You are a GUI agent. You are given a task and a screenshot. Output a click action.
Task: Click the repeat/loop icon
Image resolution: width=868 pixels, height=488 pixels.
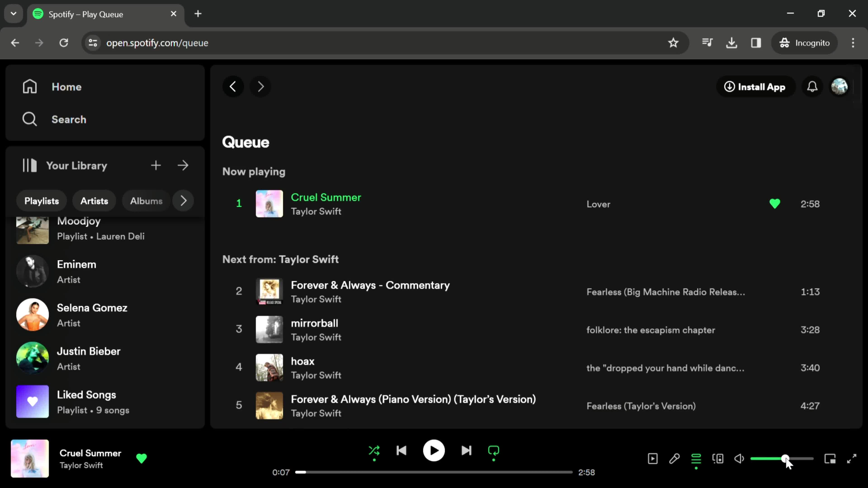[x=494, y=450]
